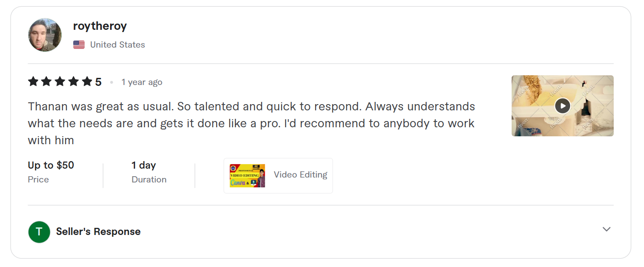
Task: Click the fifth rating star
Action: 87,82
